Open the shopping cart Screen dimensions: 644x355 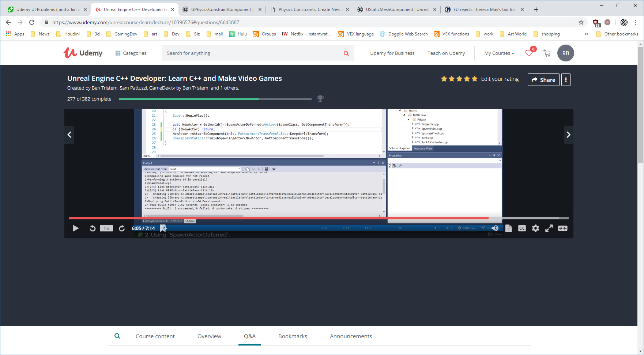tap(547, 53)
